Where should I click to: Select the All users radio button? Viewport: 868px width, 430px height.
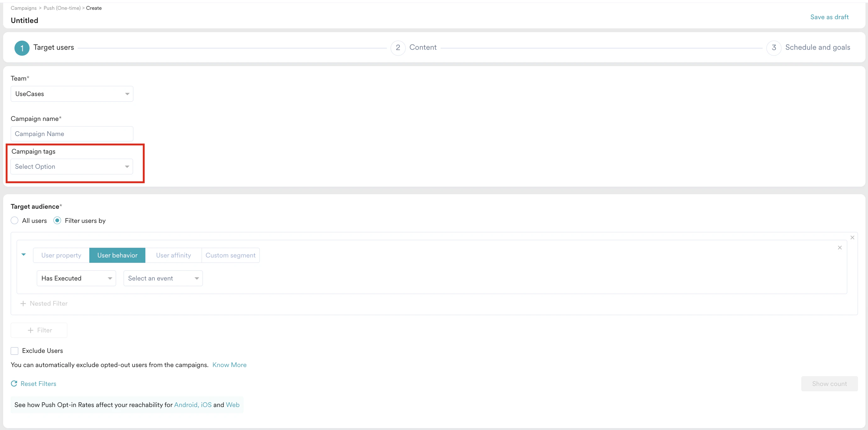point(14,220)
